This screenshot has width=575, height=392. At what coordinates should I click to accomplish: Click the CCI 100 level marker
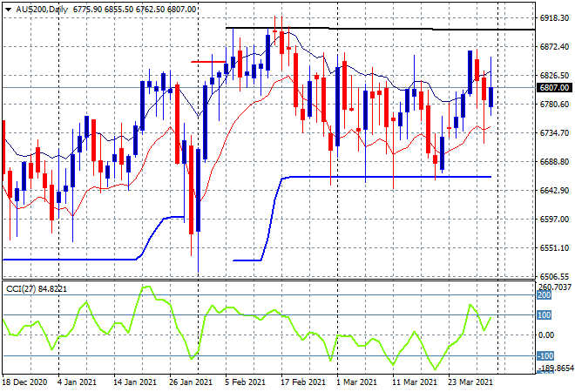point(545,315)
